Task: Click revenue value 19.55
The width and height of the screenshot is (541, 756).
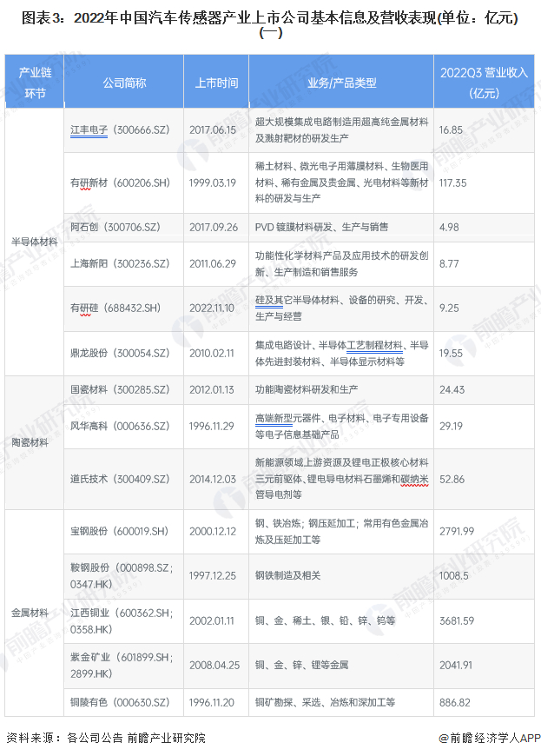Action: click(451, 354)
